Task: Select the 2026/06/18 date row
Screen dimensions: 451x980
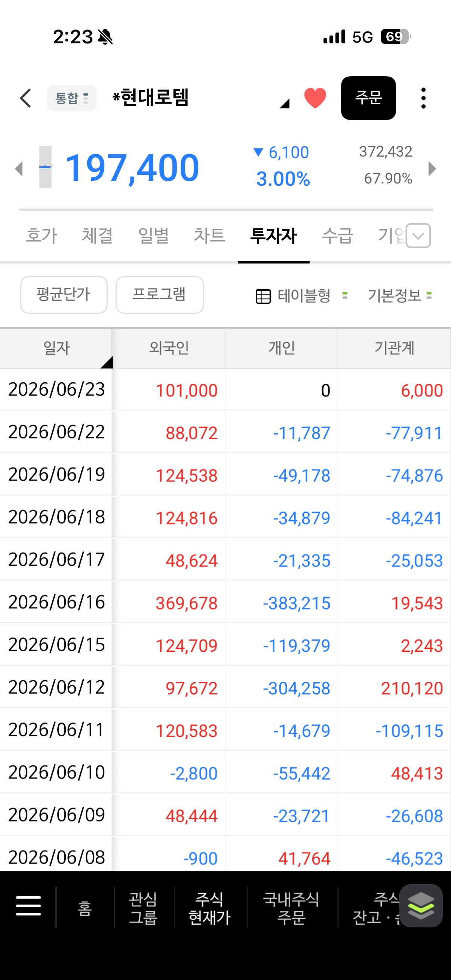Action: [x=56, y=517]
